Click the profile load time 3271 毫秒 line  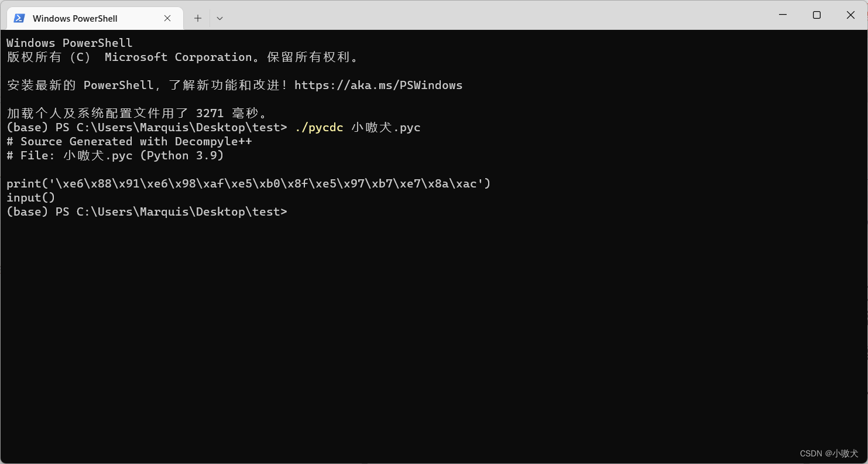pyautogui.click(x=137, y=114)
